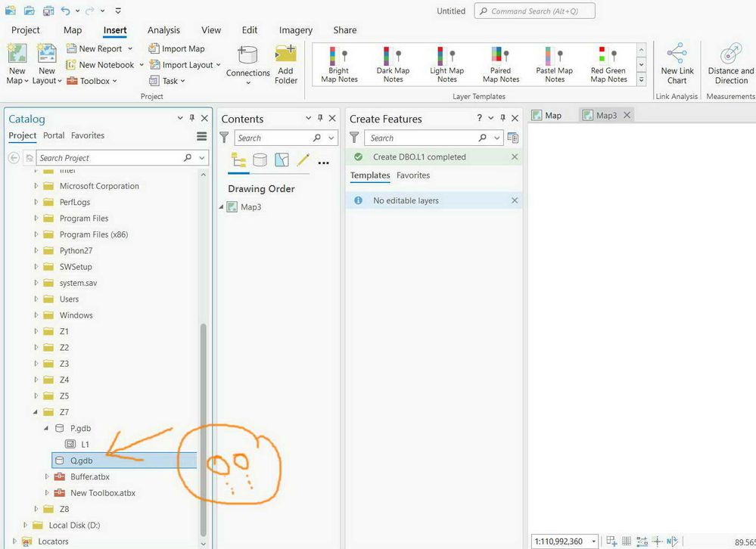
Task: Click the Create Features filter funnel
Action: 354,138
